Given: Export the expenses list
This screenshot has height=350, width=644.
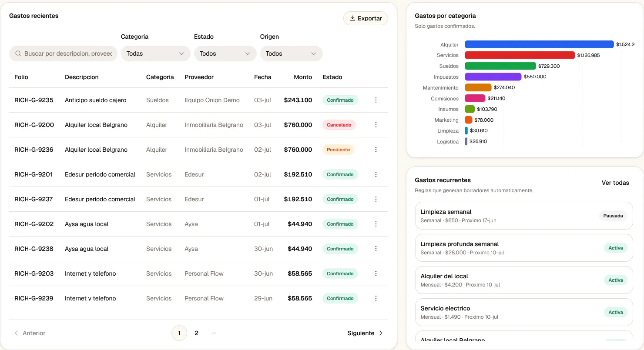Looking at the screenshot, I should 366,18.
